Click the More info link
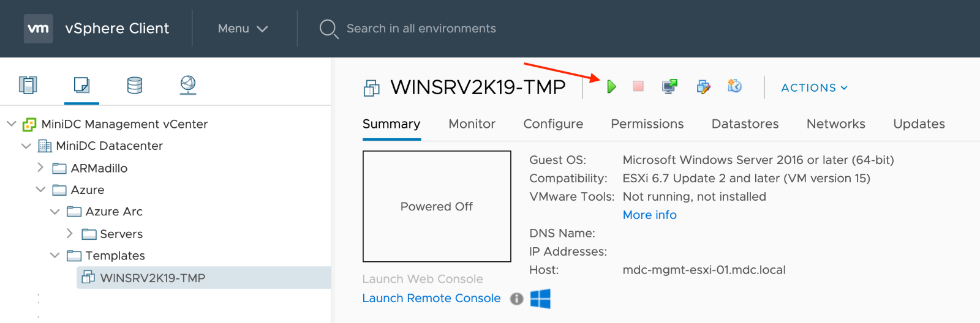Screen dimensions: 980x323 650,215
